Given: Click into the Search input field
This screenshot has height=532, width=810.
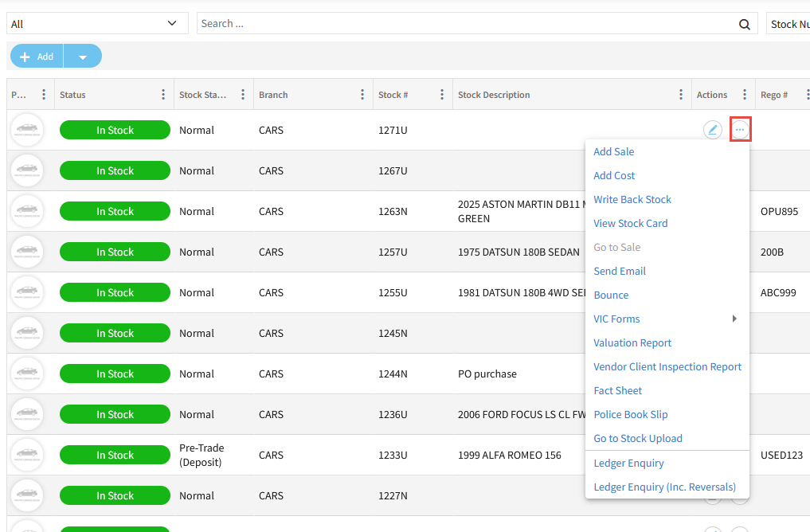Looking at the screenshot, I should pyautogui.click(x=466, y=24).
